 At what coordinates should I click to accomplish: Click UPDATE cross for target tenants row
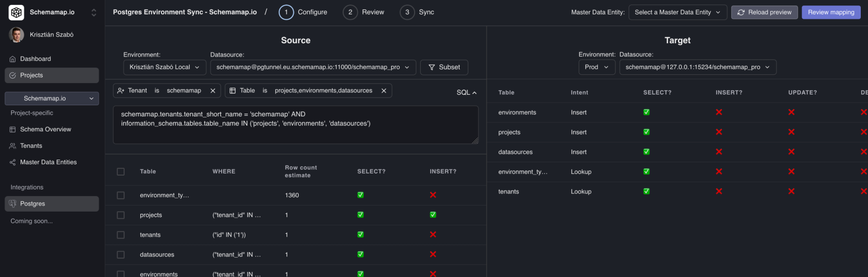[792, 192]
